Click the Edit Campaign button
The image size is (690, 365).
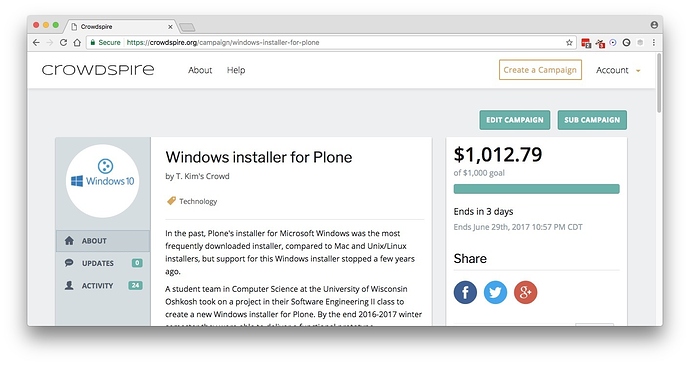514,120
